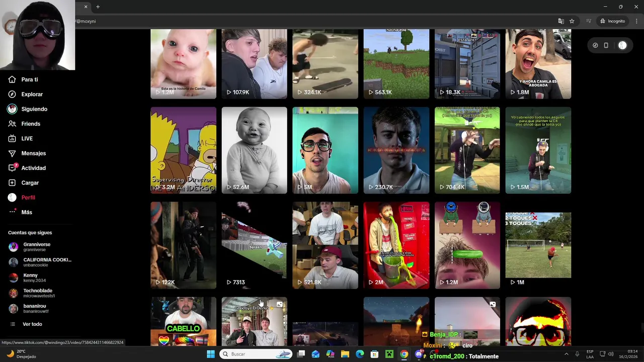This screenshot has height=362, width=644.
Task: Click the Windows Start button
Action: (211, 354)
